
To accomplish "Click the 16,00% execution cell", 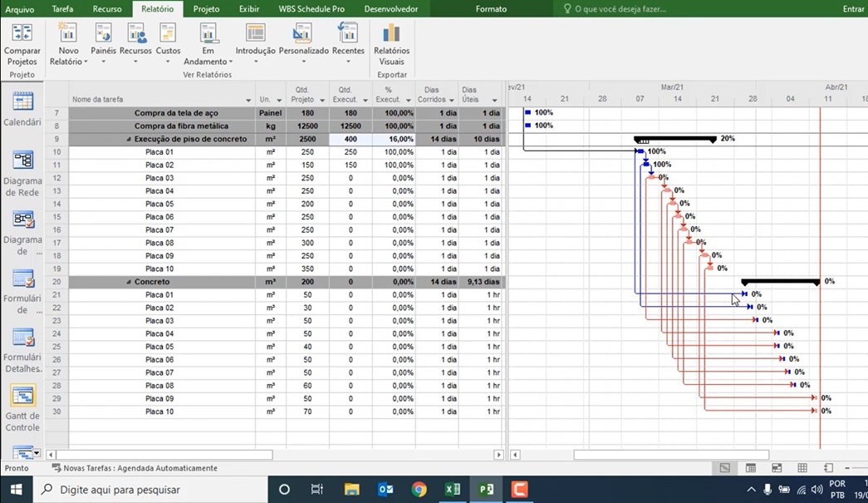I will tap(394, 139).
